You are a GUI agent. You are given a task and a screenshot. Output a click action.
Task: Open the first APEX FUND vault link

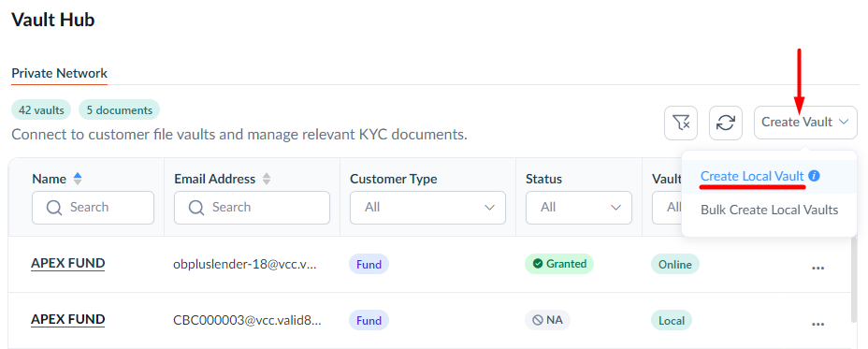[x=68, y=264]
